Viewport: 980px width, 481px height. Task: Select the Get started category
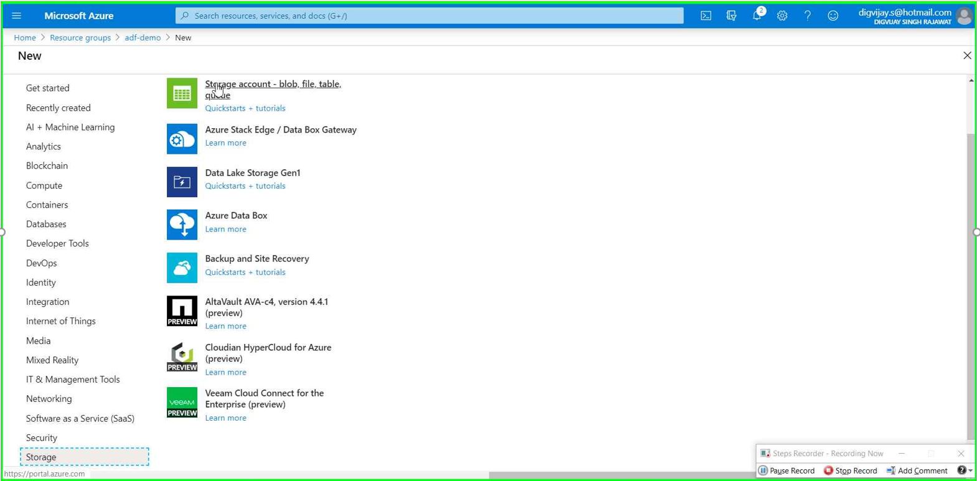48,88
